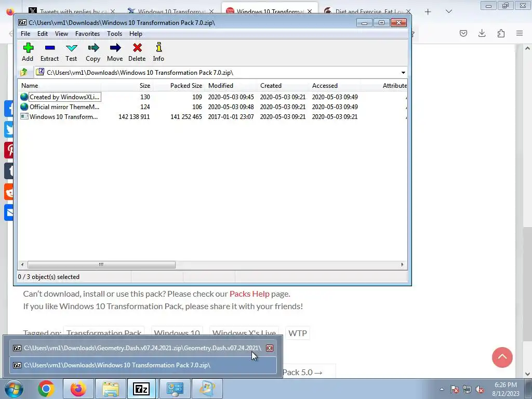Click the 7-Zip taskbar icon
532x399 pixels.
pos(141,389)
